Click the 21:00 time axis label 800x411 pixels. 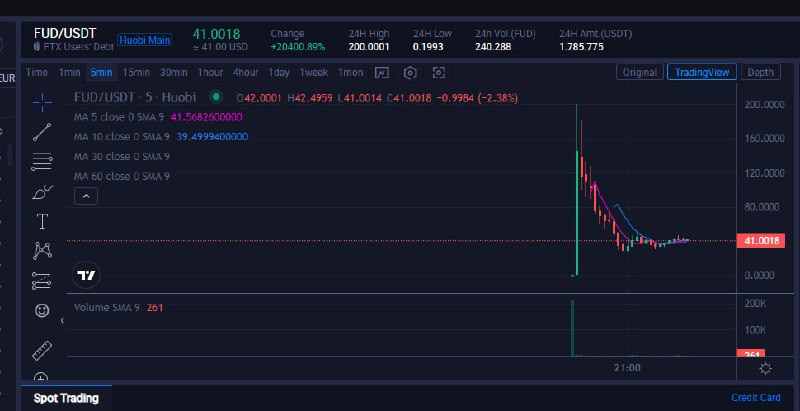(627, 368)
